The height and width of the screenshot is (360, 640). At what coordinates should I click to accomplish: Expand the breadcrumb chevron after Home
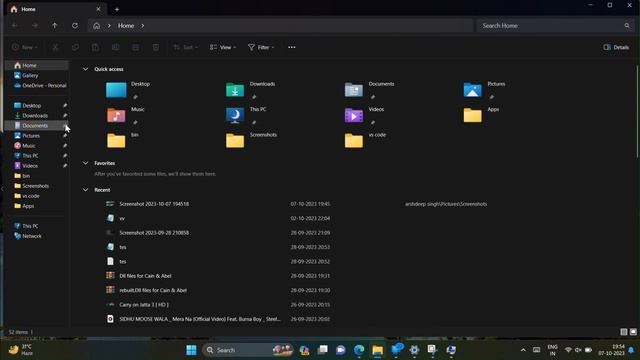point(142,26)
